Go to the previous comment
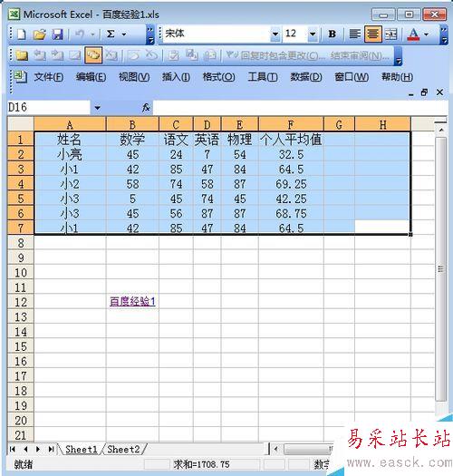Image resolution: width=453 pixels, height=476 pixels. point(40,55)
